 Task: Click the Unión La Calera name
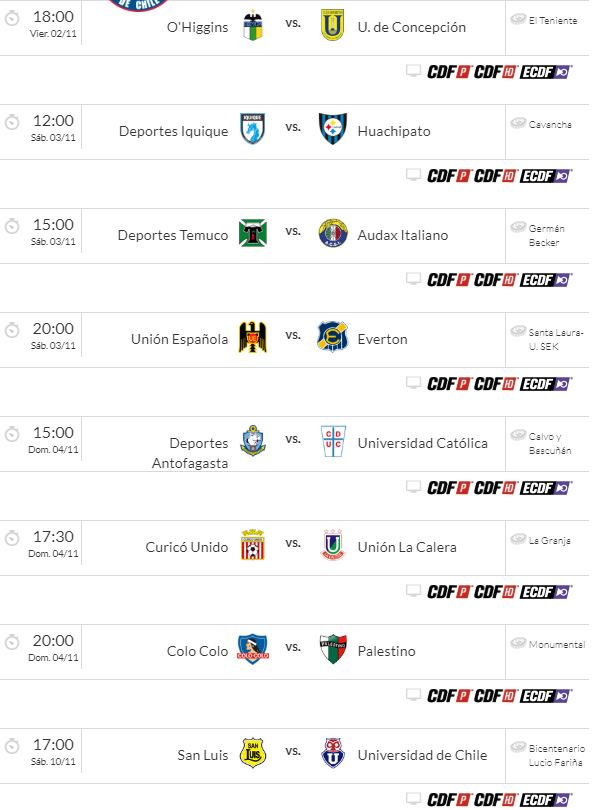(407, 547)
